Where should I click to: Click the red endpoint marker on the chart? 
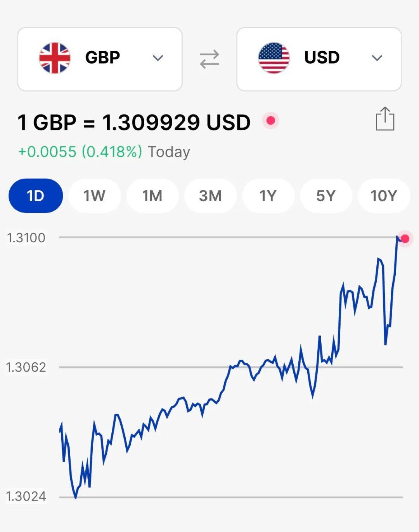405,238
